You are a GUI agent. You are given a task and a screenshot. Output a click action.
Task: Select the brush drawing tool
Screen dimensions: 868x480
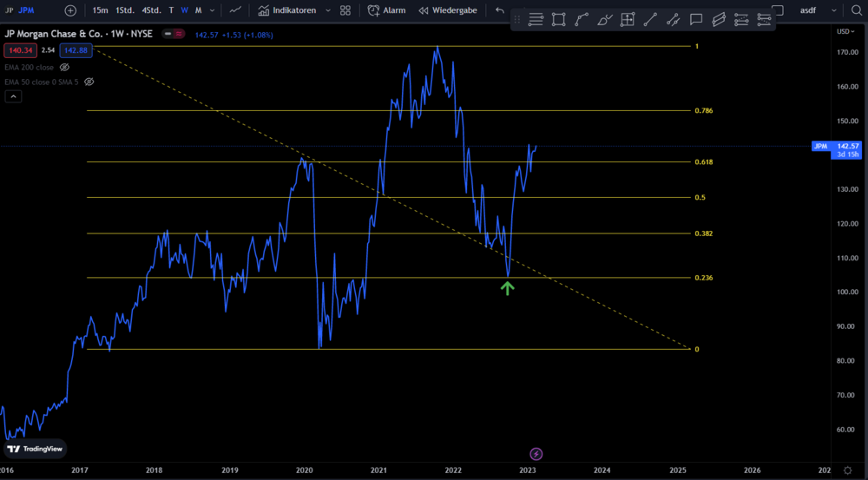(x=604, y=20)
